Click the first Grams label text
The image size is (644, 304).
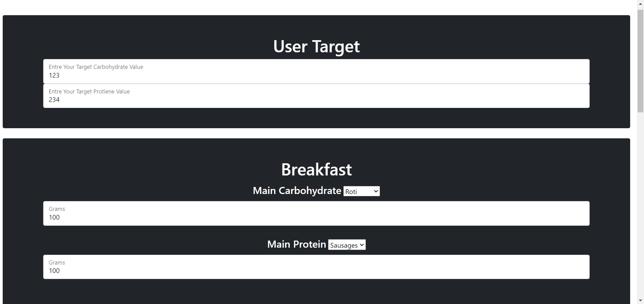56,209
